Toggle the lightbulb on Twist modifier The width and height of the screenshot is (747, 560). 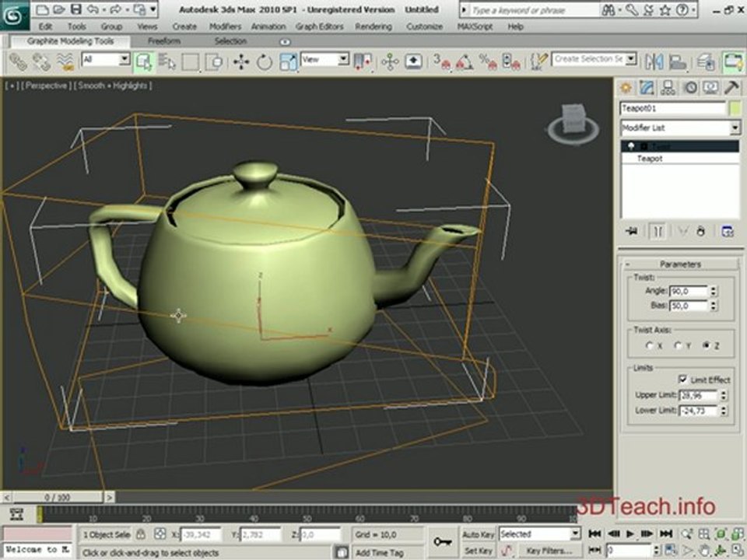(631, 145)
